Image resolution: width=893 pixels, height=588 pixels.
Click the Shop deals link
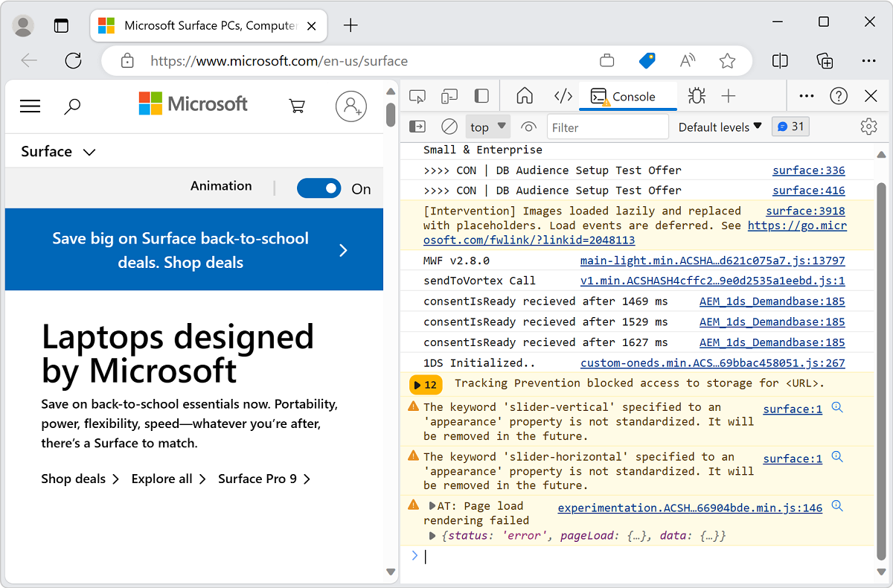74,479
